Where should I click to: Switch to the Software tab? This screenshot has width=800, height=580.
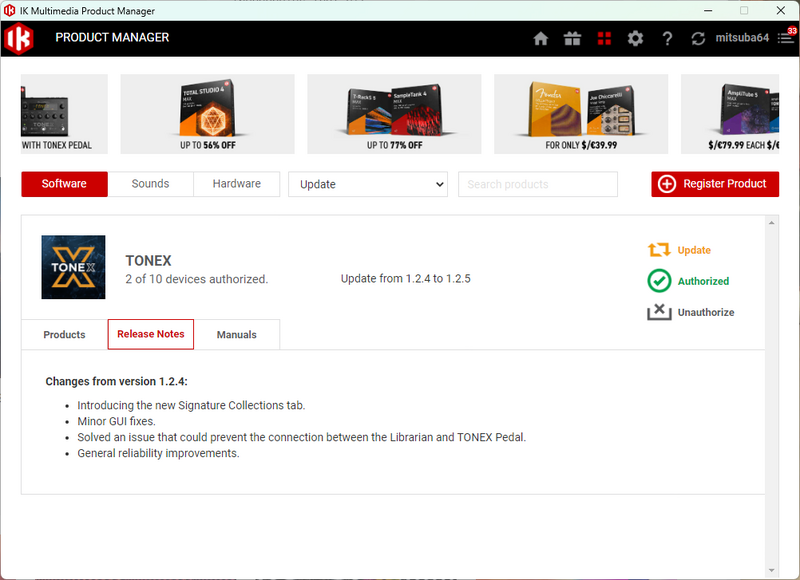coord(64,184)
